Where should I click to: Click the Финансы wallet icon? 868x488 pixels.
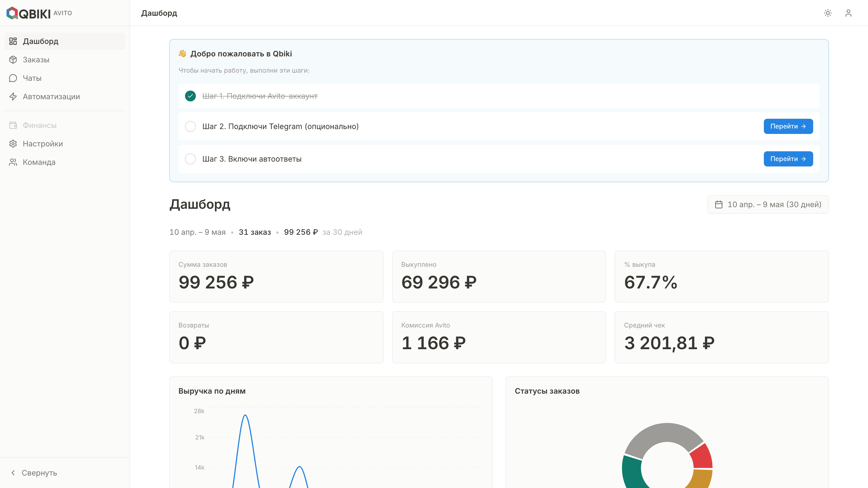click(13, 125)
